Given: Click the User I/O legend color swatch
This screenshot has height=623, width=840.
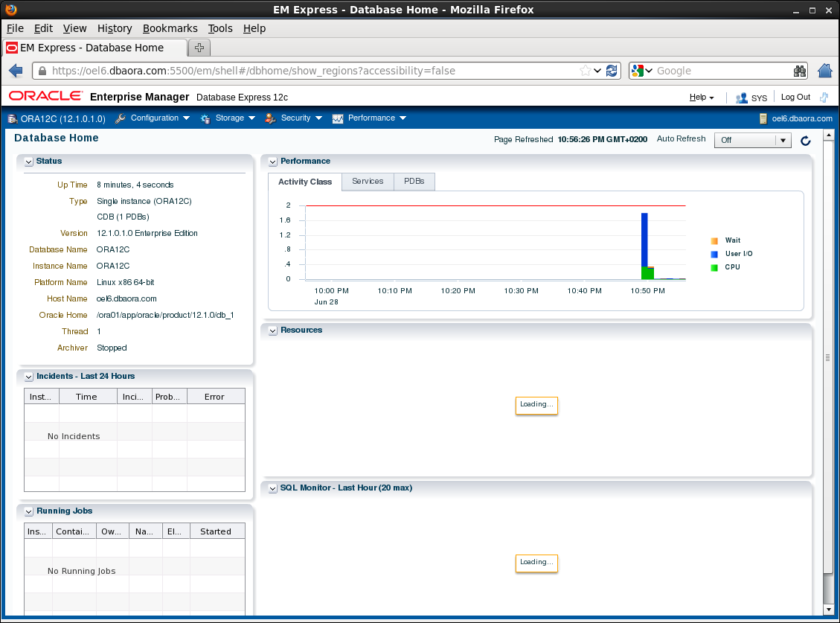Looking at the screenshot, I should (714, 254).
